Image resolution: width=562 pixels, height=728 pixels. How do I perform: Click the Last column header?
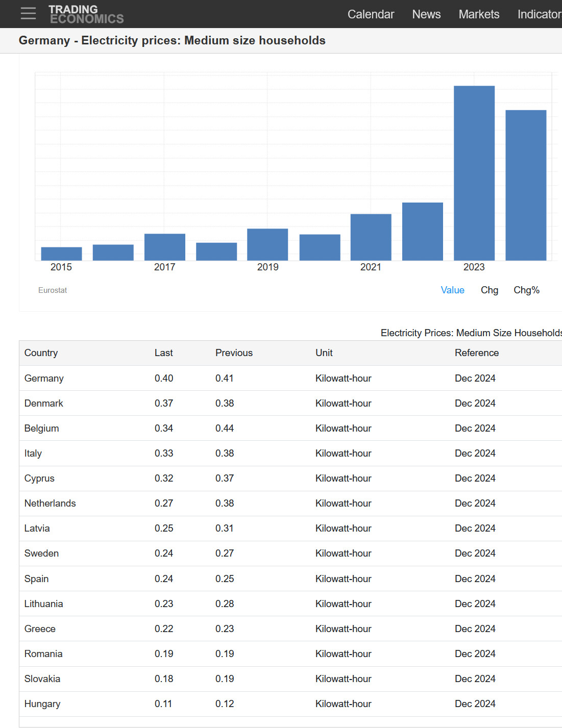(164, 353)
